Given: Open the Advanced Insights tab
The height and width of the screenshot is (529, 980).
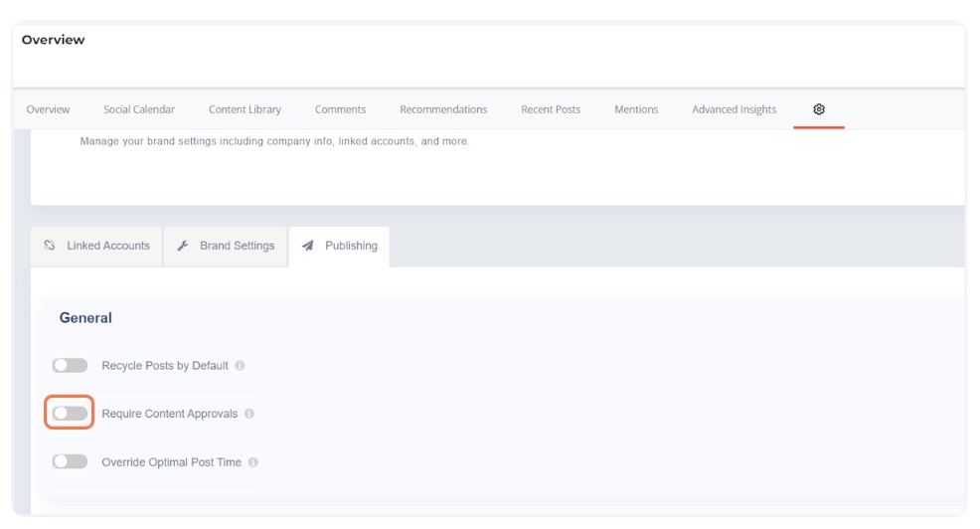Looking at the screenshot, I should (x=734, y=109).
